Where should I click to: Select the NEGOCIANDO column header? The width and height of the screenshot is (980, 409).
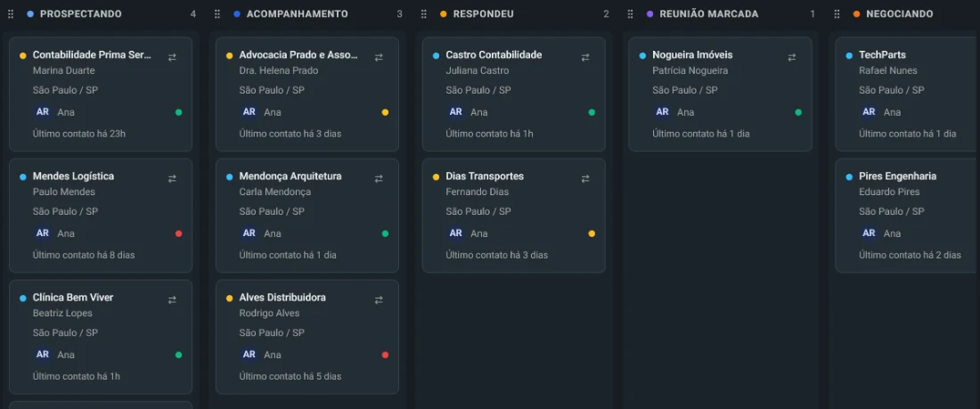click(x=900, y=13)
